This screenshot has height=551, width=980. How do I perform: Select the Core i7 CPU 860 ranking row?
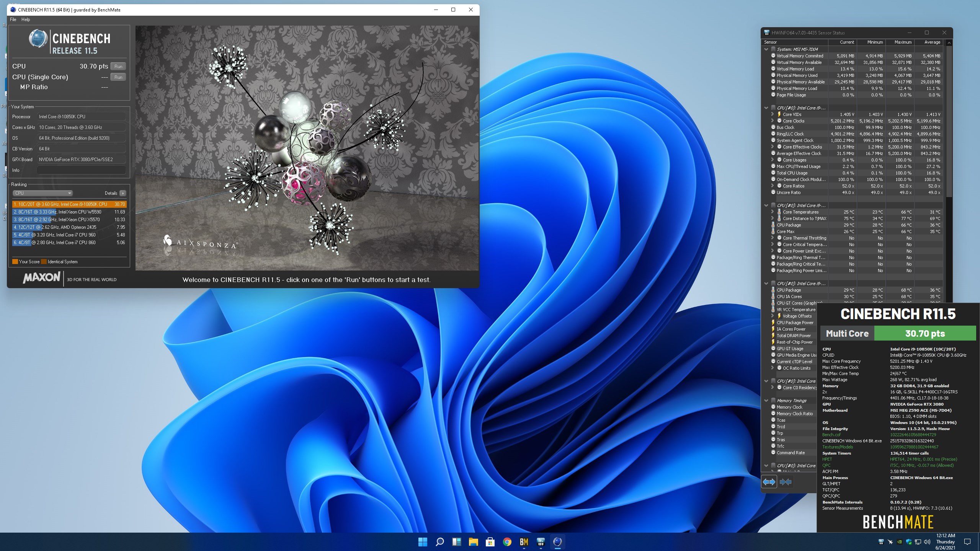click(69, 243)
